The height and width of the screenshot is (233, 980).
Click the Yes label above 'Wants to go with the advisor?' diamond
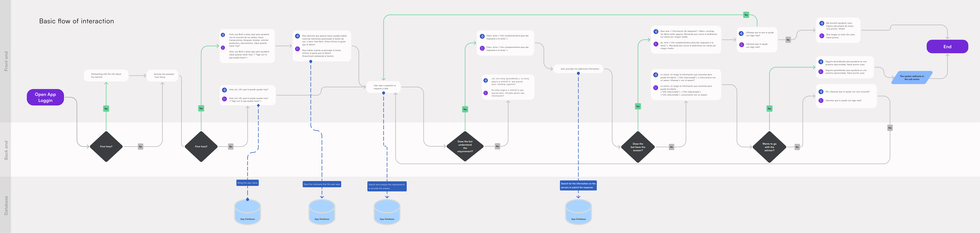point(769,109)
